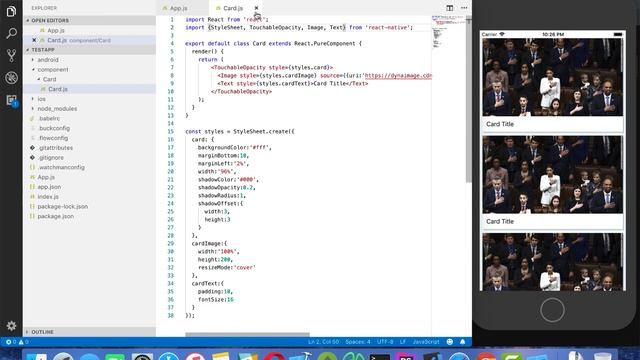640x360 pixels.
Task: Click the editor horizontal scrollbar
Action: pyautogui.click(x=247, y=334)
